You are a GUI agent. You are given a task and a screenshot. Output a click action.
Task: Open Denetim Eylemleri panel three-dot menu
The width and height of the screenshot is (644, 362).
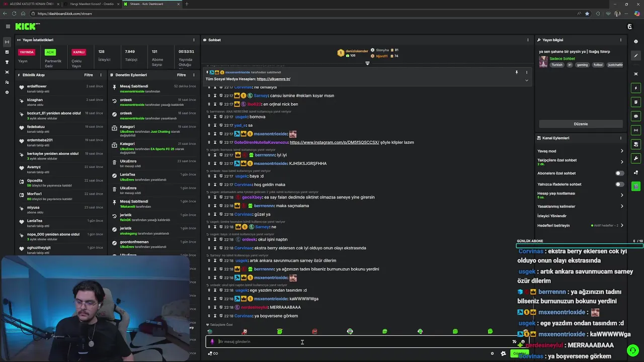194,75
